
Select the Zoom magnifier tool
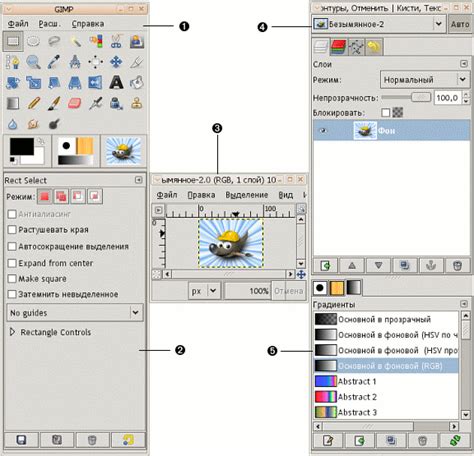pos(33,62)
